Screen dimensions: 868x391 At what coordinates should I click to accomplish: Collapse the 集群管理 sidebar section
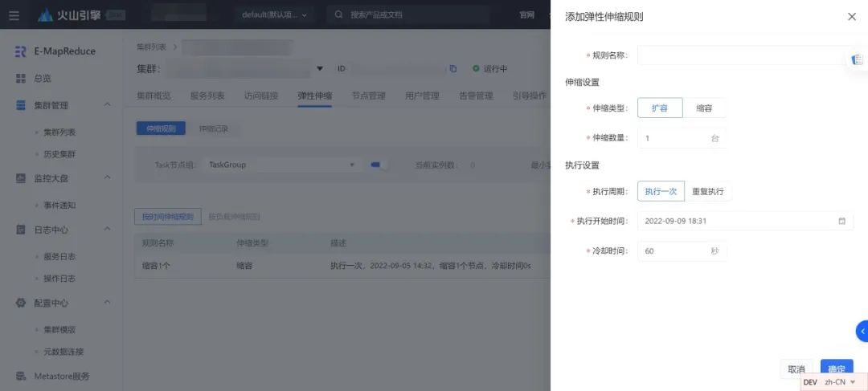click(108, 104)
